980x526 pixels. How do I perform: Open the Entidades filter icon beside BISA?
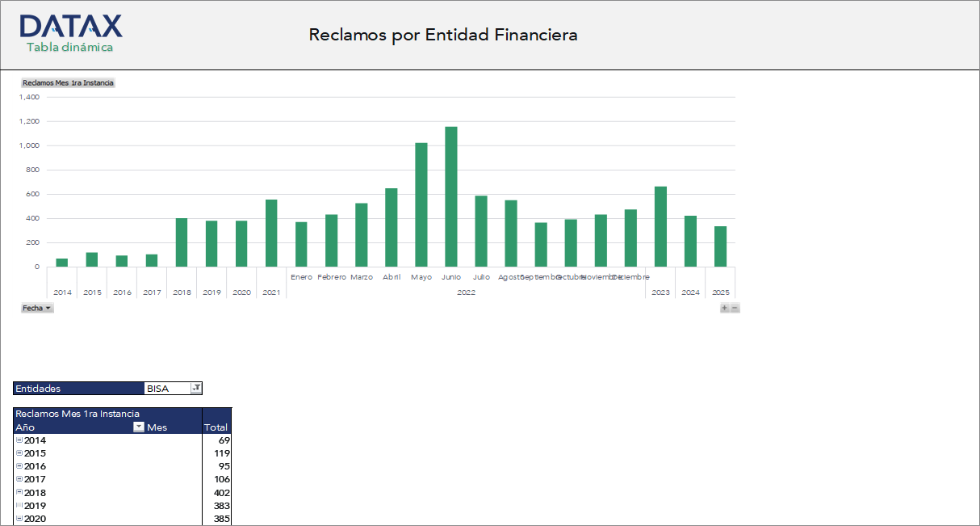(195, 389)
